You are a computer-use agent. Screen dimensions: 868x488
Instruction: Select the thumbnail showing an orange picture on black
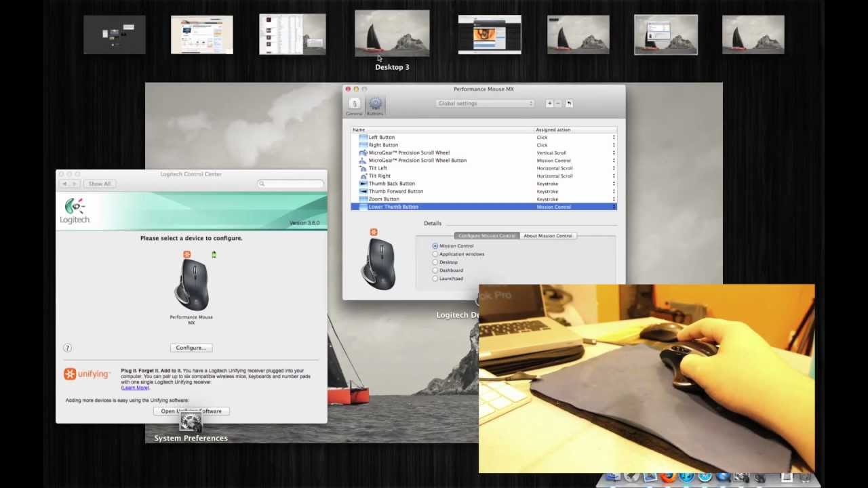click(490, 35)
